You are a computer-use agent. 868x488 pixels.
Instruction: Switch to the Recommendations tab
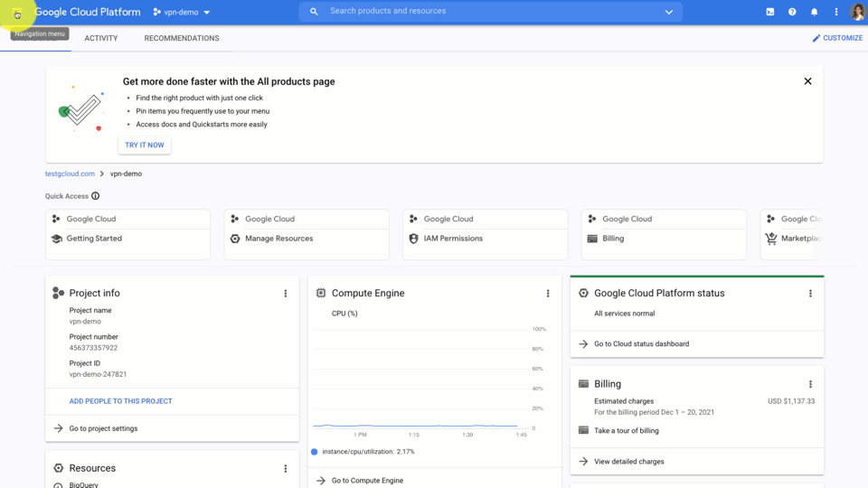click(x=182, y=39)
